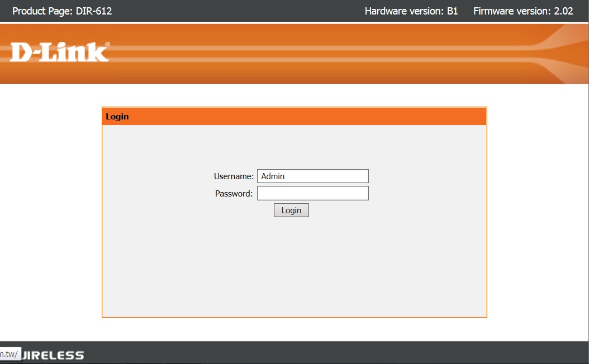
Task: Click the Username input field
Action: (312, 176)
